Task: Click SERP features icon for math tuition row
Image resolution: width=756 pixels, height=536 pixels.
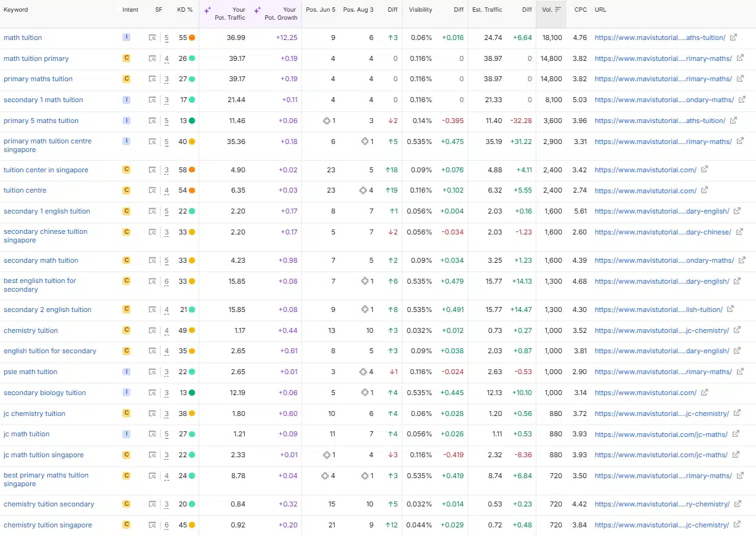Action: click(x=153, y=38)
